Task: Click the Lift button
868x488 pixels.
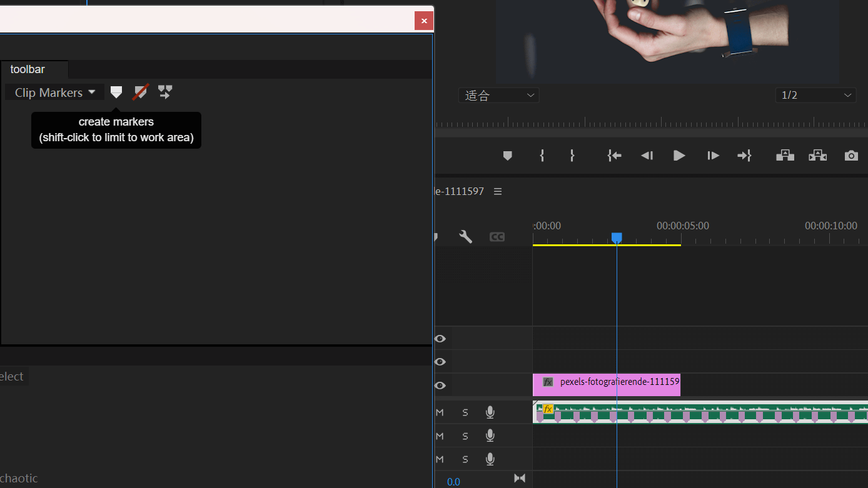Action: click(x=785, y=156)
